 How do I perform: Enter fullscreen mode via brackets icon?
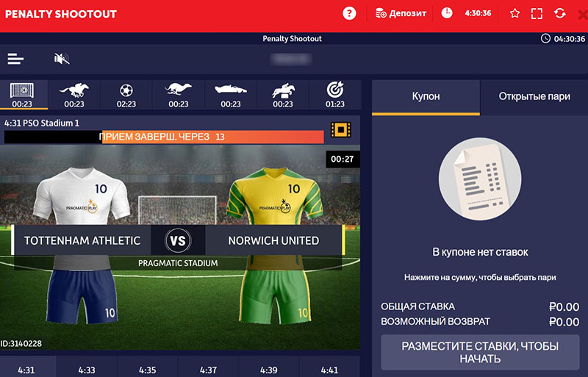(537, 14)
